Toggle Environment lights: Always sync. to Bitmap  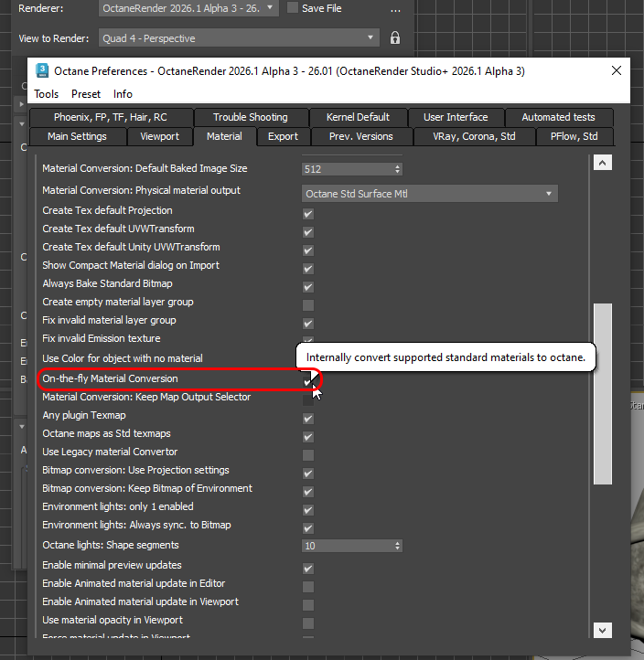click(x=308, y=528)
